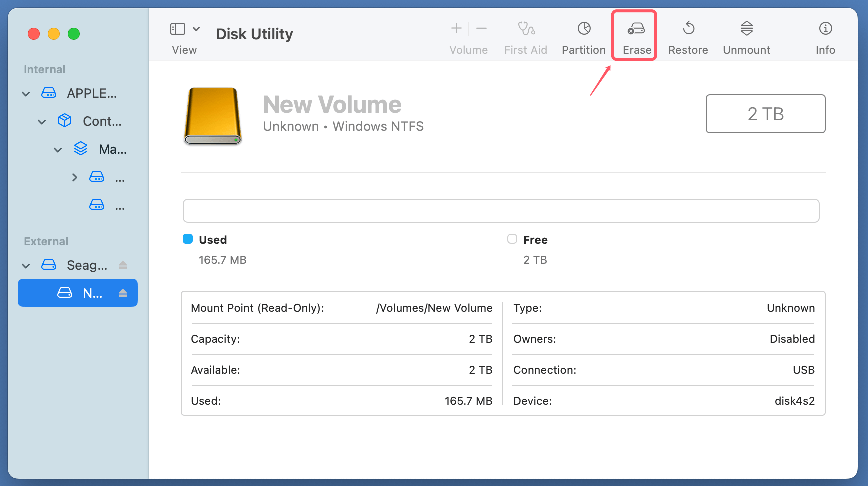Screen dimensions: 868x486
Task: Show Info for the selected volume
Action: coord(825,35)
